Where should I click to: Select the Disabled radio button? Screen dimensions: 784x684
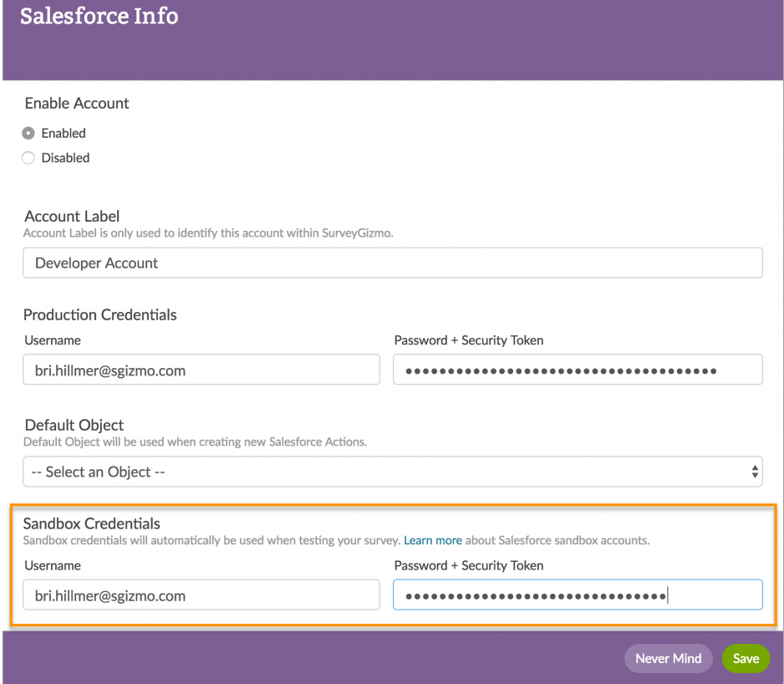click(x=28, y=158)
